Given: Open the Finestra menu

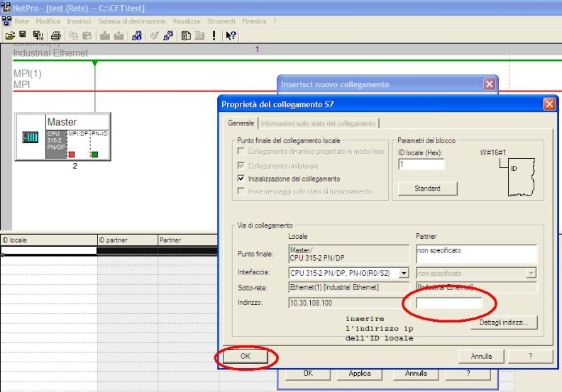Looking at the screenshot, I should click(254, 21).
